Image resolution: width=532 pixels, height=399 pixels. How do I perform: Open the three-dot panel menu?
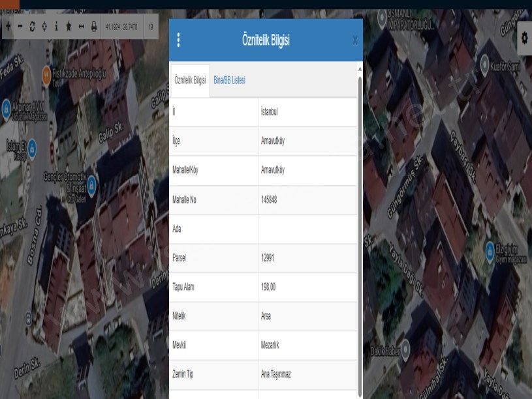[178, 40]
